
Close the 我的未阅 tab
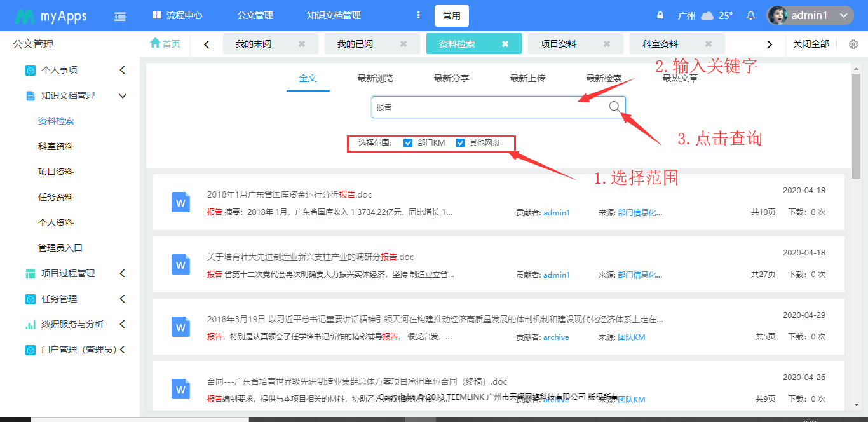tap(302, 44)
